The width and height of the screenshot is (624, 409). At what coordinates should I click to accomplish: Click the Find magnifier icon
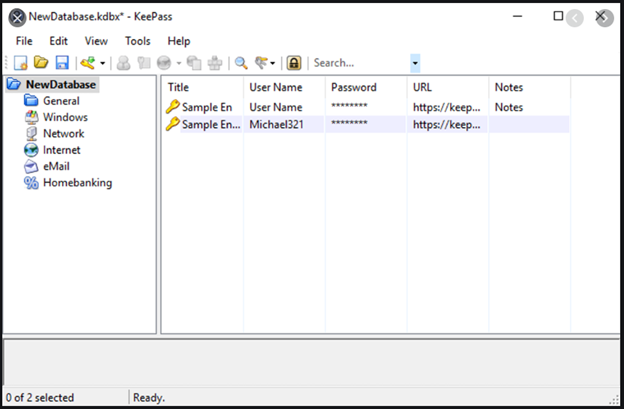[241, 63]
